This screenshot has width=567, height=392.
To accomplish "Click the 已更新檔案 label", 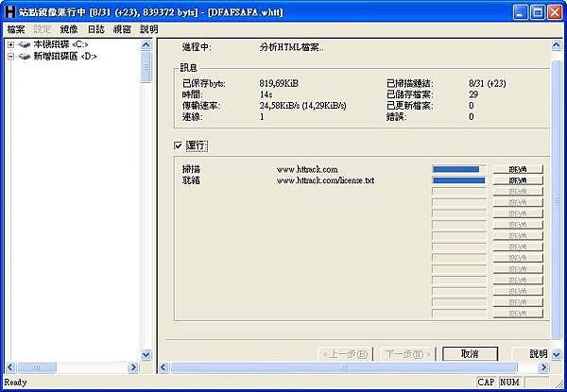I will [410, 106].
